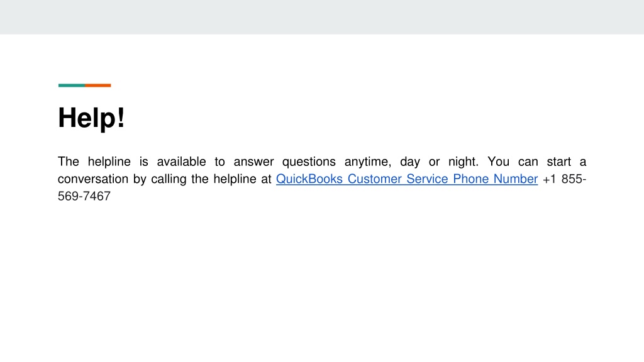The width and height of the screenshot is (644, 362).
Task: Select the Help! heading text
Action: (91, 118)
